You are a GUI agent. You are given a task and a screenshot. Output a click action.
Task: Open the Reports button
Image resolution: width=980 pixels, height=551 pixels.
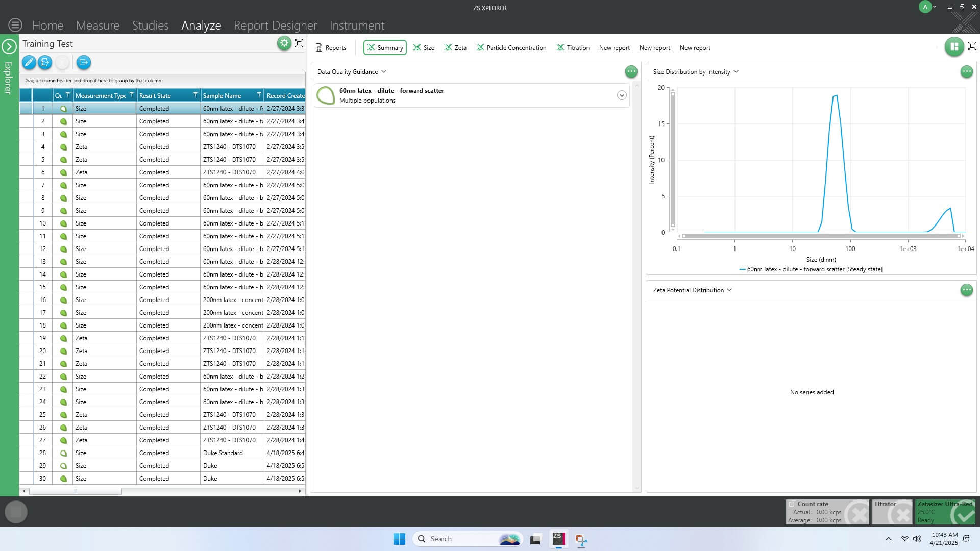(x=331, y=47)
